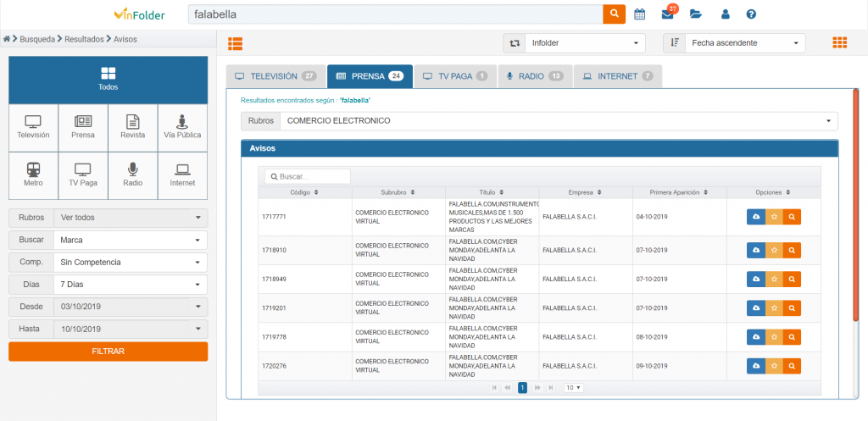This screenshot has width=868, height=421.
Task: Sort table by Título column
Action: pyautogui.click(x=492, y=192)
